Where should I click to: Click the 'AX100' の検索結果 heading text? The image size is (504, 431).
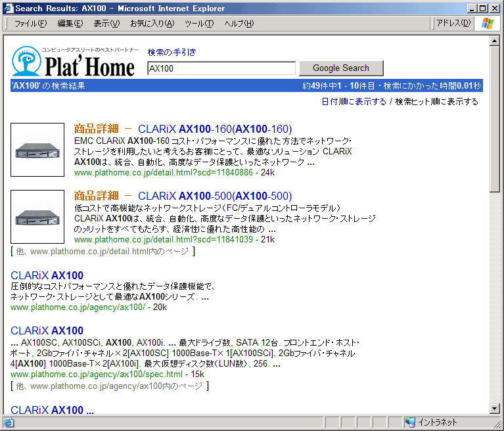coord(48,86)
